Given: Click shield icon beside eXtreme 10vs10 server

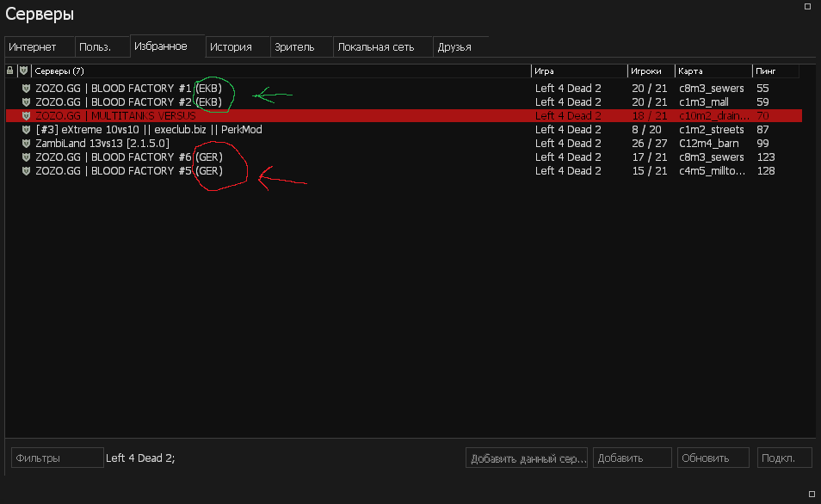Looking at the screenshot, I should [26, 130].
